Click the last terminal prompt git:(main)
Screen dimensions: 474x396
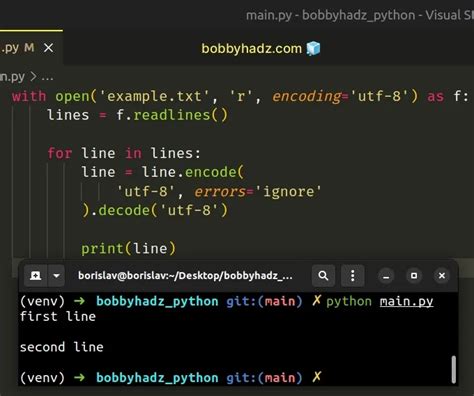[x=264, y=378]
